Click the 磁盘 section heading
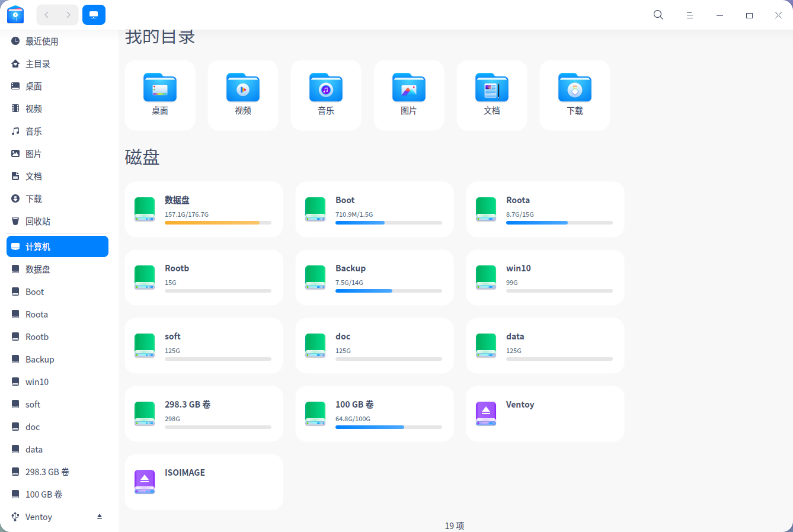793x532 pixels. (142, 157)
